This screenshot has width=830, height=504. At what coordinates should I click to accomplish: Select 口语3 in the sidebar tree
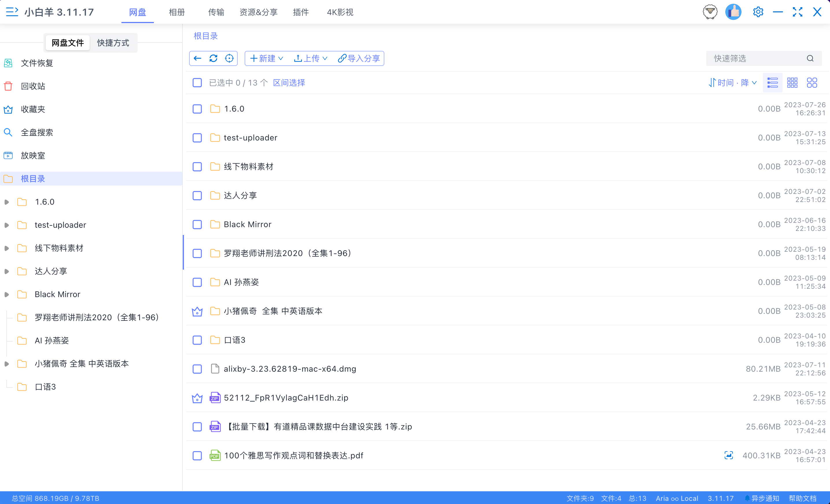[x=45, y=387]
